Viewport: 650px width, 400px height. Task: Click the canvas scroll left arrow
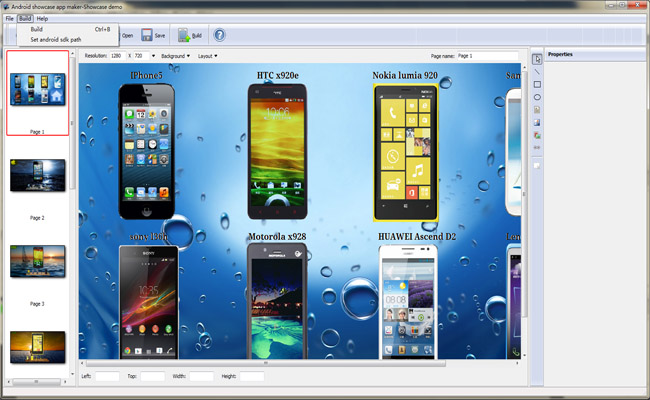pos(82,363)
